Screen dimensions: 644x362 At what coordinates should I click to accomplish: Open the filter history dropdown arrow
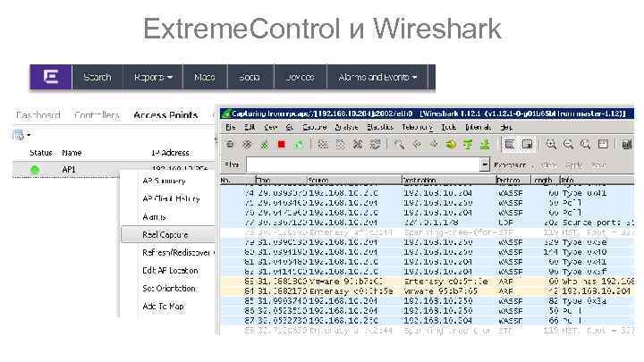click(485, 165)
